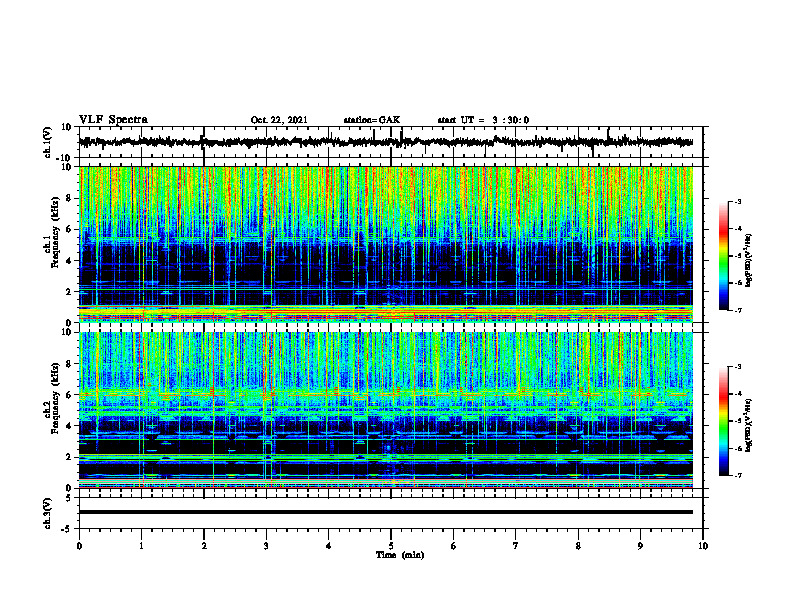Click the "9" tick on the time axis

tap(640, 546)
